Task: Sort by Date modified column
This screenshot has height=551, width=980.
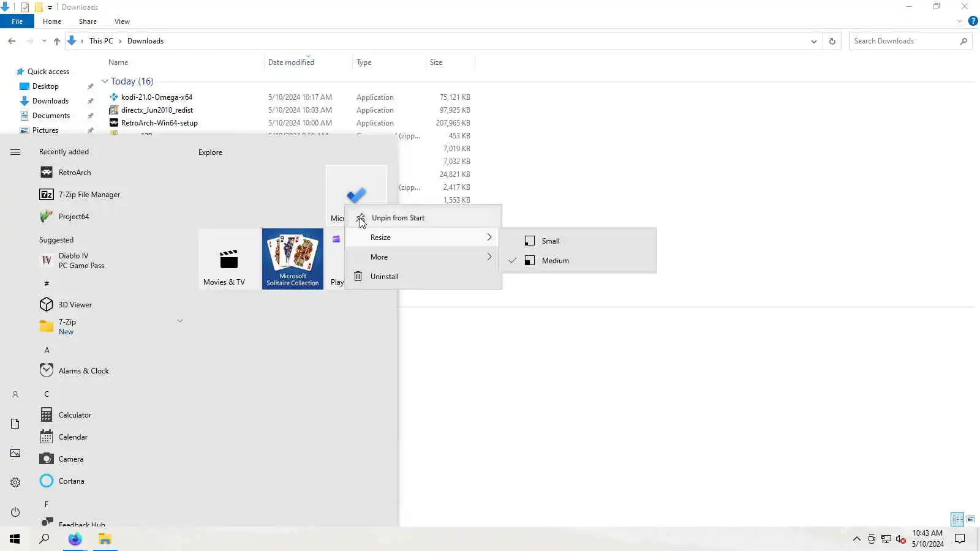Action: pyautogui.click(x=291, y=62)
